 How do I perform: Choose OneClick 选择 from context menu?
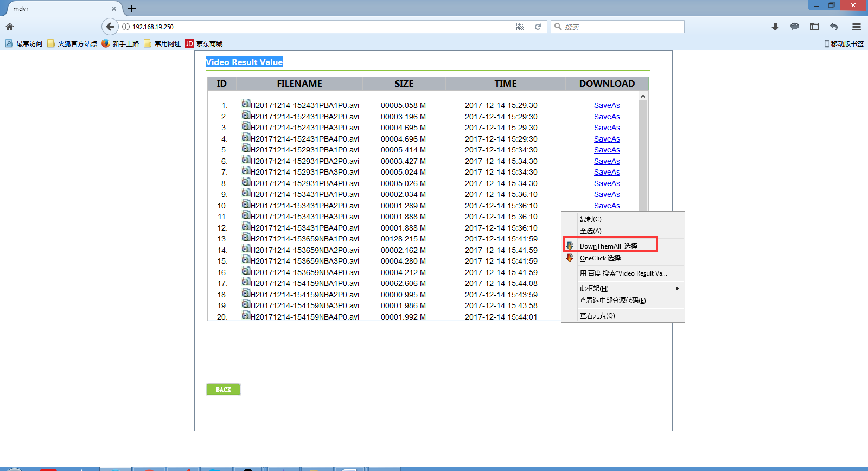(x=623, y=258)
